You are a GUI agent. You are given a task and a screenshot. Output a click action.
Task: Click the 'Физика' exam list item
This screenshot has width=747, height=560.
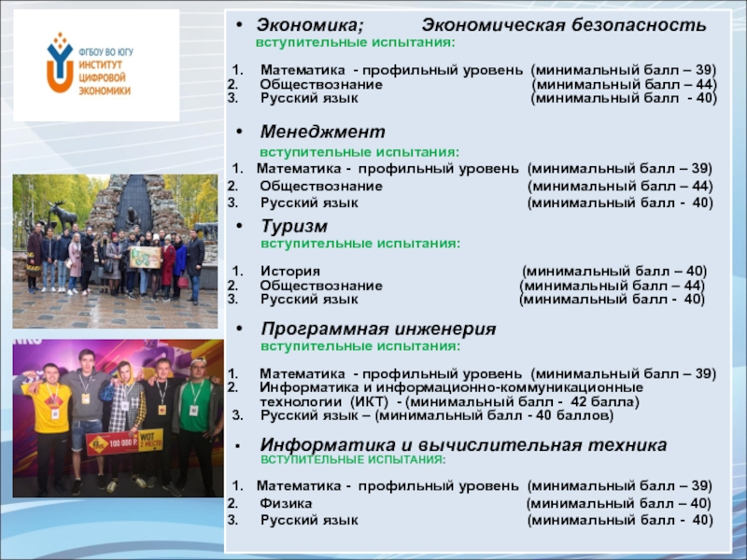[x=286, y=503]
